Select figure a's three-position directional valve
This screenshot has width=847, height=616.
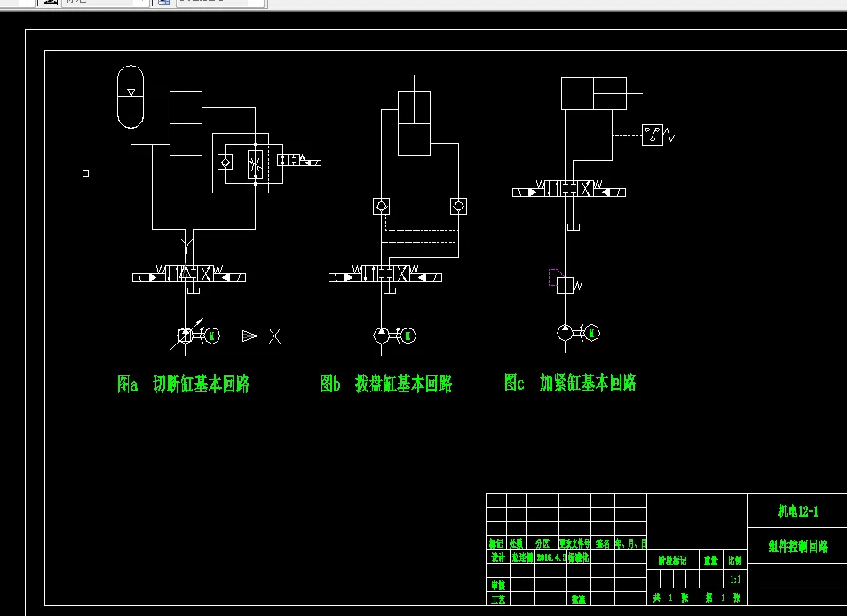pyautogui.click(x=189, y=274)
